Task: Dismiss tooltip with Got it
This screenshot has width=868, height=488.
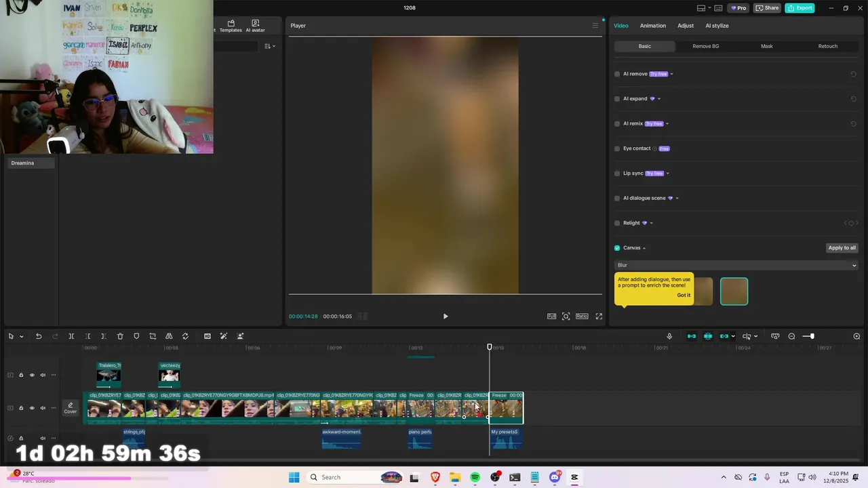Action: [684, 296]
